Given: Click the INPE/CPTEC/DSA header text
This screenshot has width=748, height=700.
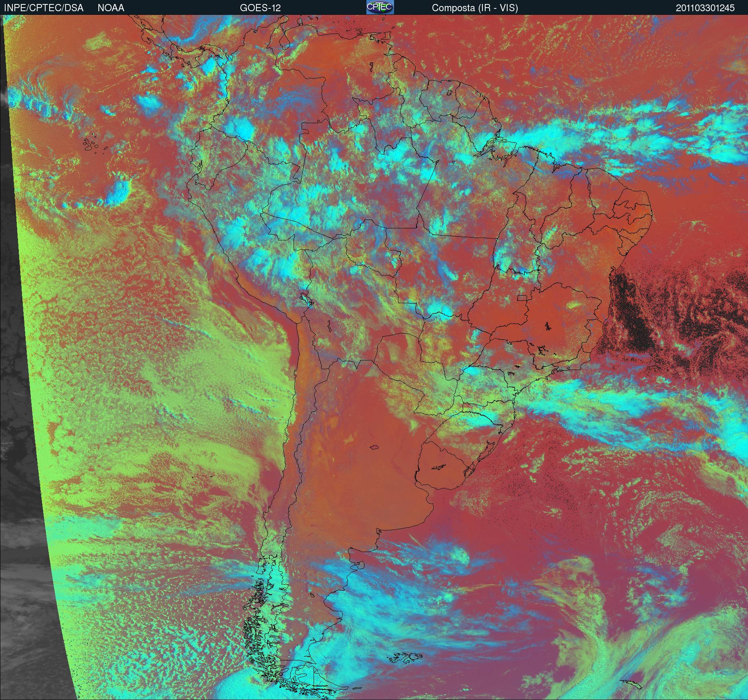Looking at the screenshot, I should coord(44,8).
